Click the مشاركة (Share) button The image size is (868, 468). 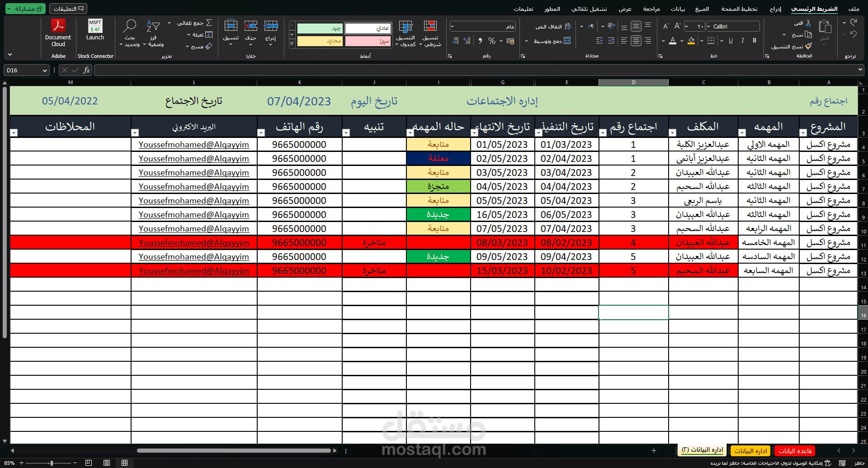25,9
